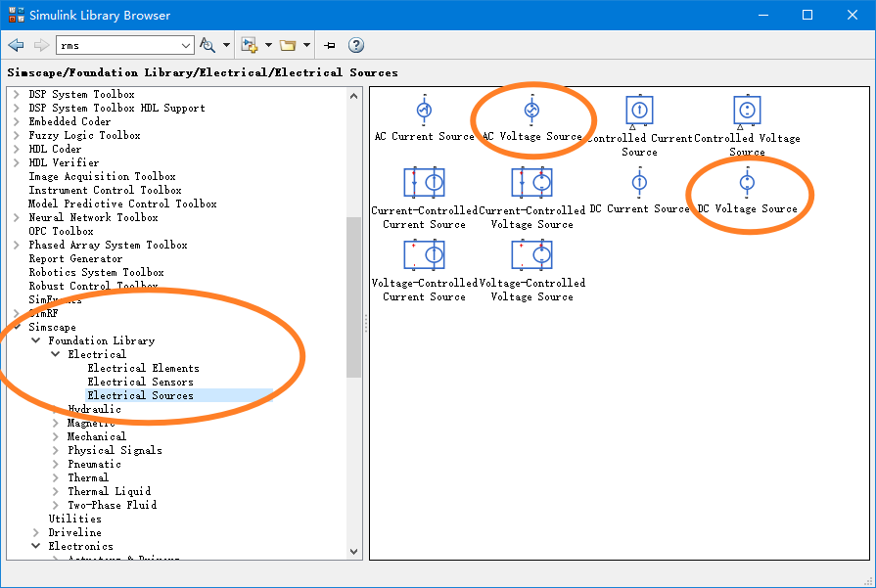
Task: Click the stay-on-top pin icon
Action: tap(330, 46)
